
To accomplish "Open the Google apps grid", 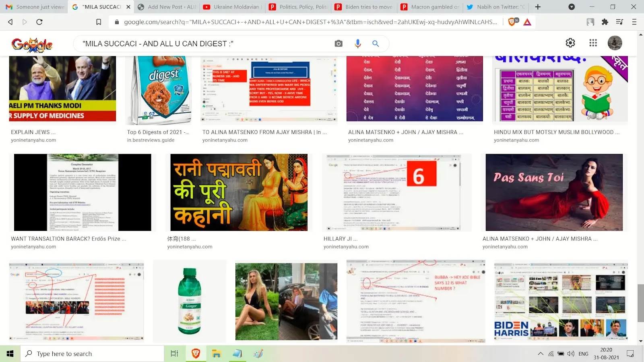I will point(593,43).
